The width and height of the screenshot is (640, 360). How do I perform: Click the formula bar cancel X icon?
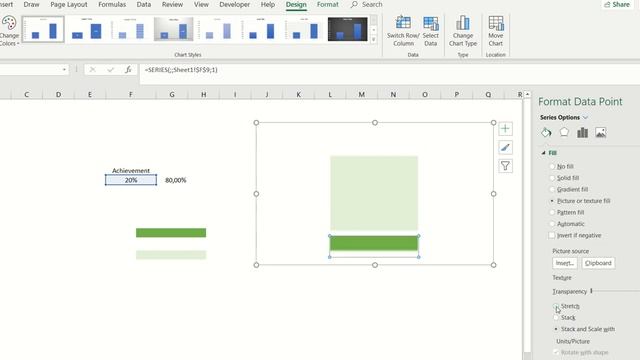[x=93, y=70]
